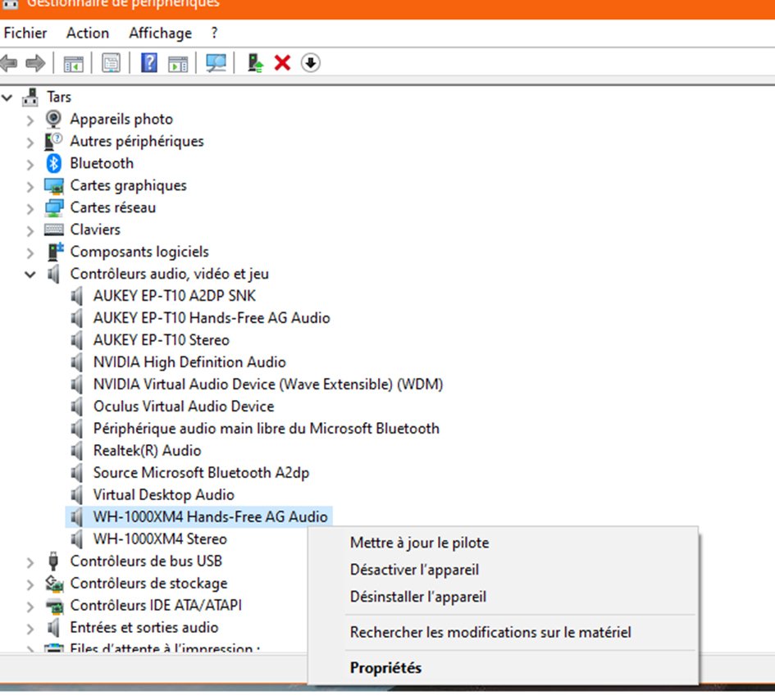Click the Back arrow toolbar icon
775x700 pixels.
(x=9, y=63)
